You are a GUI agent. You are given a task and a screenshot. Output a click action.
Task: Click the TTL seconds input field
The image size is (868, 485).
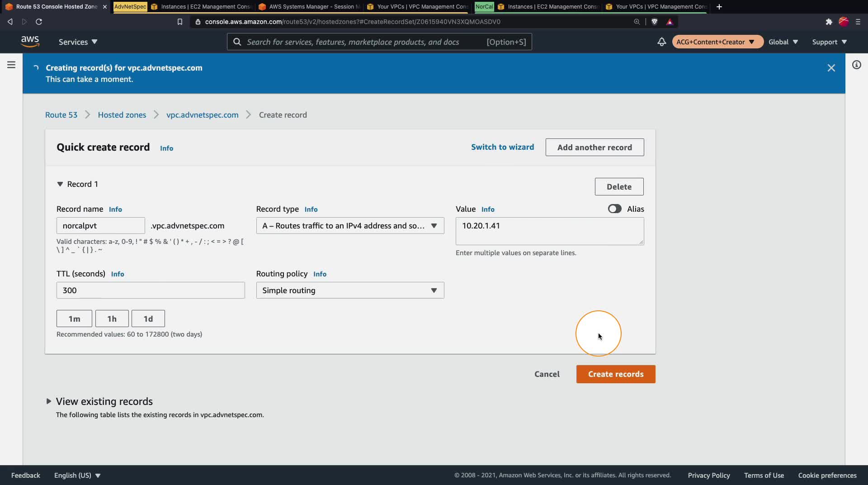click(x=151, y=290)
